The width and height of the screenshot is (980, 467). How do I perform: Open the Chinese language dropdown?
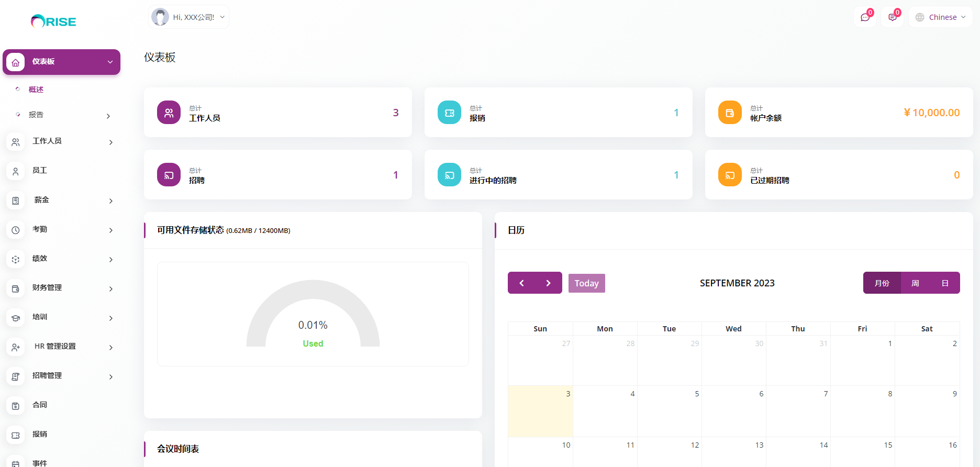pyautogui.click(x=941, y=17)
